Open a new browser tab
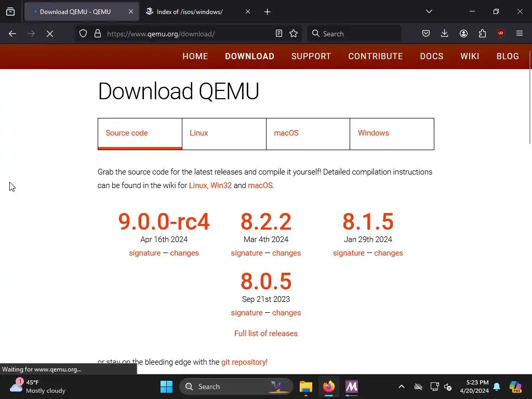Viewport: 532px width, 399px height. [268, 12]
